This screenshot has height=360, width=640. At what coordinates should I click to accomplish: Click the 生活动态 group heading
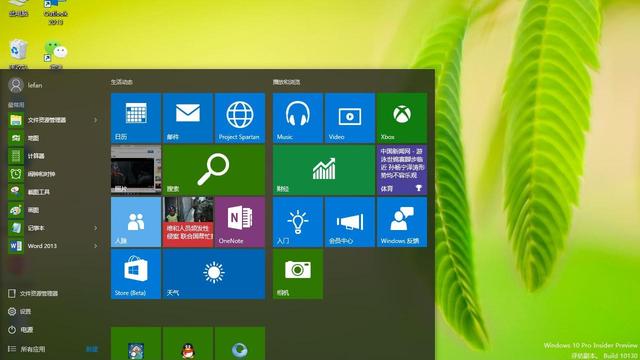[x=122, y=82]
